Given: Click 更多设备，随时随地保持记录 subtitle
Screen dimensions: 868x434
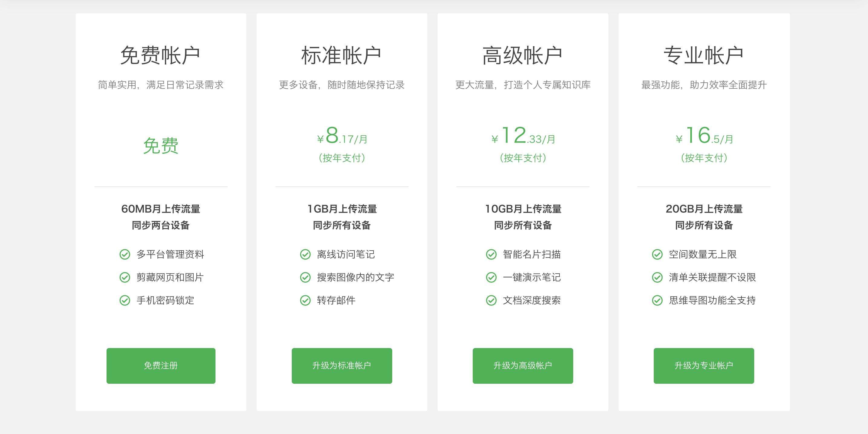Looking at the screenshot, I should pos(342,85).
